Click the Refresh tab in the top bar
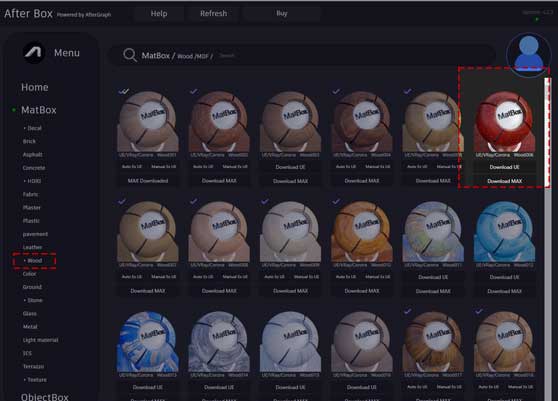The height and width of the screenshot is (401, 558). (213, 14)
